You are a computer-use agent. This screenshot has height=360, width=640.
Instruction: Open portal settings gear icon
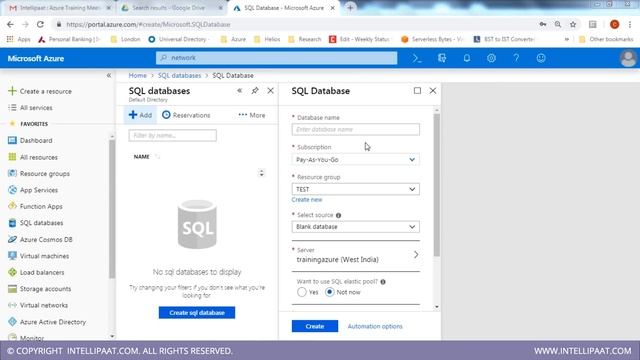[x=491, y=58]
